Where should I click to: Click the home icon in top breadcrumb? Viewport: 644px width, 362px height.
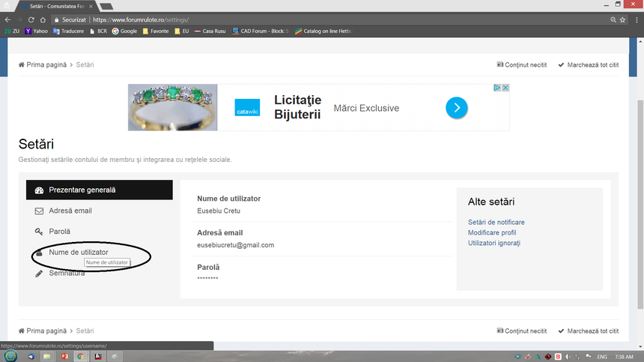click(22, 65)
